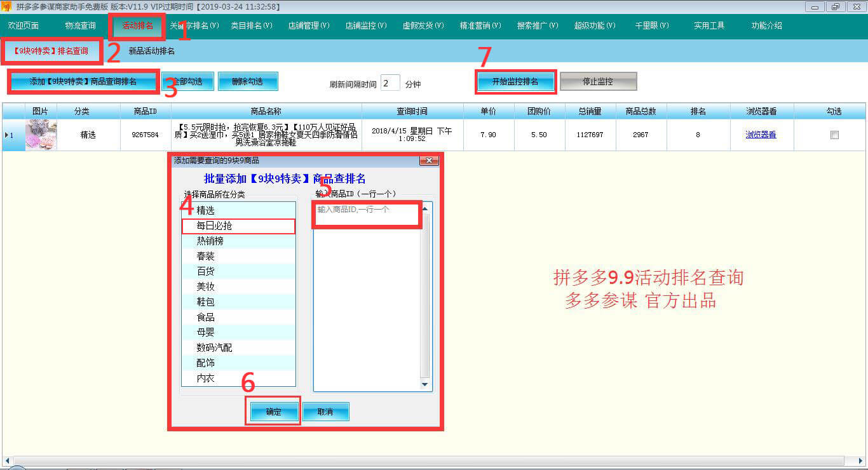Switch to the 【9块9特卖】排名查询 tab
The height and width of the screenshot is (470, 868).
click(x=51, y=51)
